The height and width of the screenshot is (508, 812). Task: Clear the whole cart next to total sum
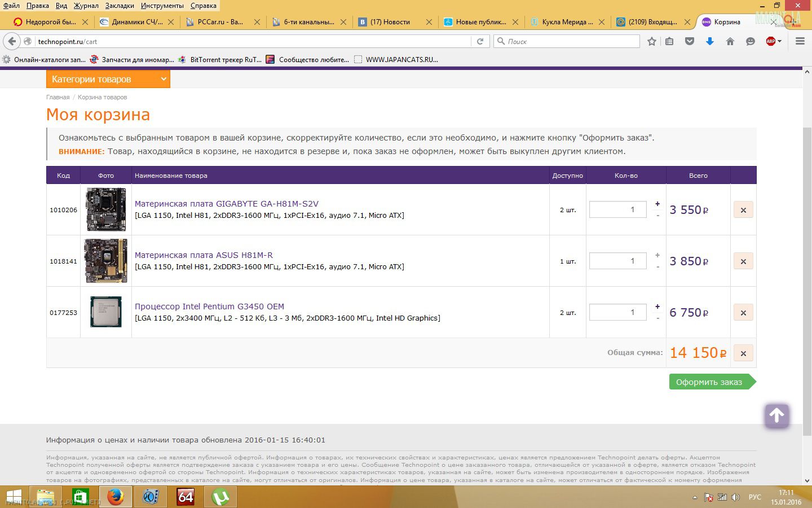pyautogui.click(x=743, y=353)
